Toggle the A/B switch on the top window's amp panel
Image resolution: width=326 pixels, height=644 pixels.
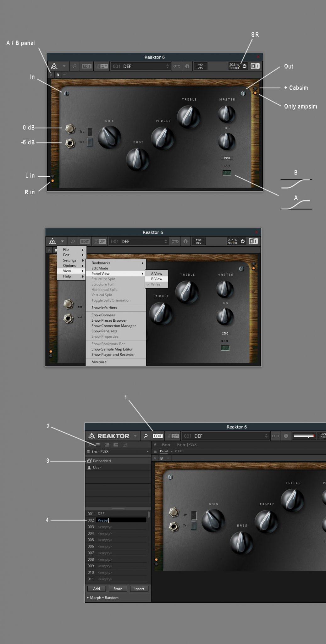pos(227,173)
